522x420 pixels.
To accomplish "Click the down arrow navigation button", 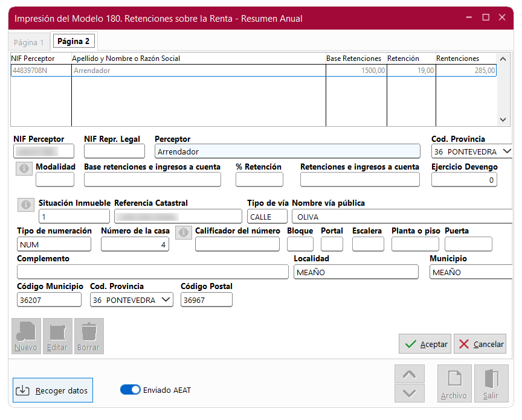I will pyautogui.click(x=409, y=393).
